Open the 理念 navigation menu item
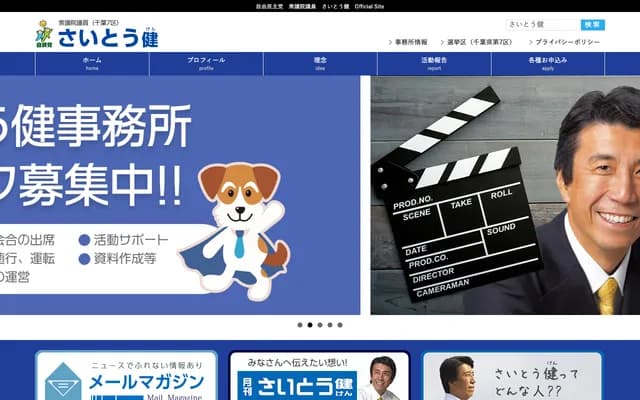Viewport: 640px width, 400px height. pyautogui.click(x=320, y=63)
